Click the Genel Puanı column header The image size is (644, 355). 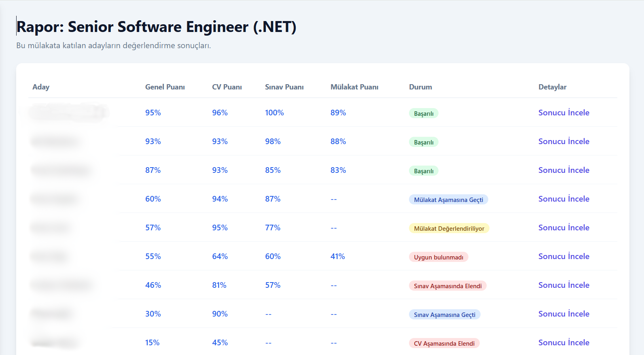(x=165, y=87)
